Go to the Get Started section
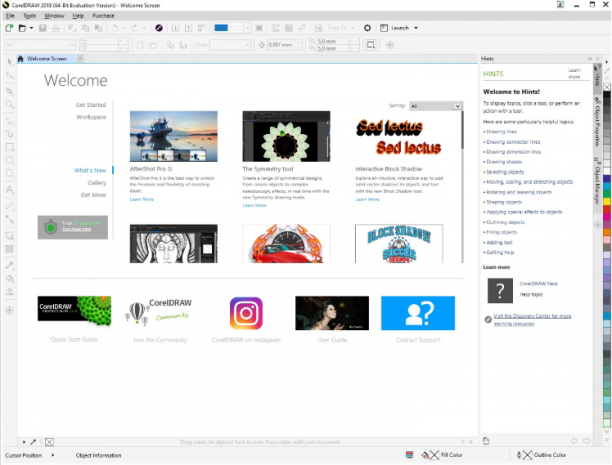This screenshot has width=612, height=465. pos(91,105)
